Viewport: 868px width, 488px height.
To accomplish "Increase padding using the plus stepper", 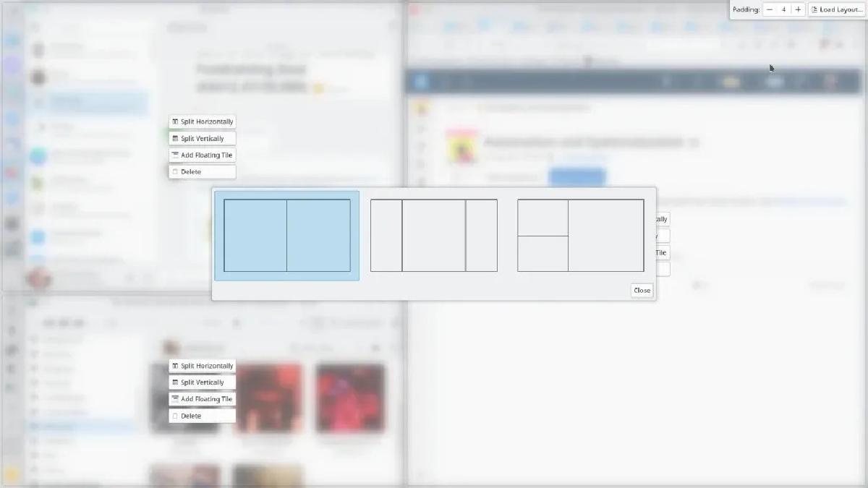I will tap(797, 9).
